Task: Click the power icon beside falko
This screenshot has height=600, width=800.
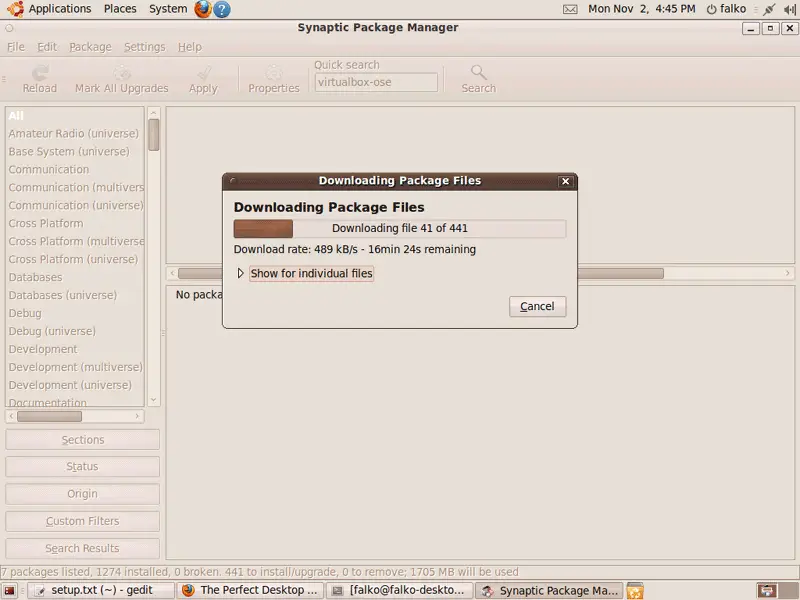Action: tap(711, 9)
